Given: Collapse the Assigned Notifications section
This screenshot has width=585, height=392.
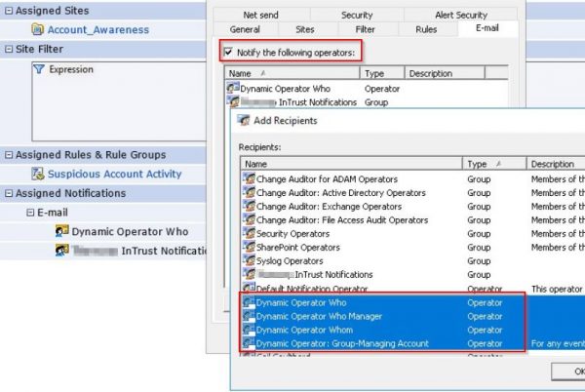Looking at the screenshot, I should click(9, 193).
